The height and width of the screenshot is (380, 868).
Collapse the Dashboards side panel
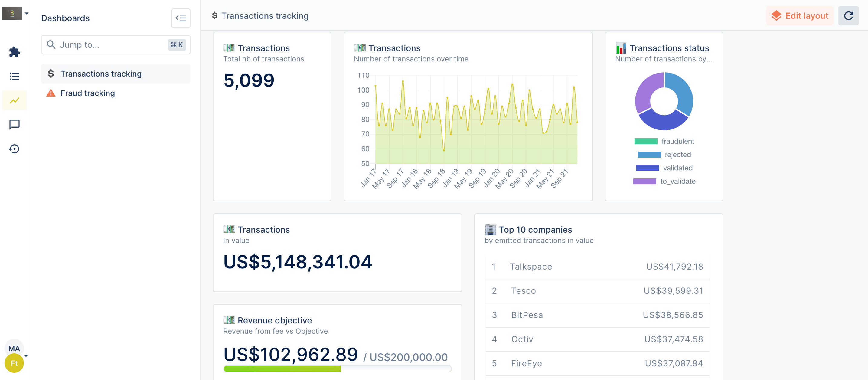tap(181, 18)
